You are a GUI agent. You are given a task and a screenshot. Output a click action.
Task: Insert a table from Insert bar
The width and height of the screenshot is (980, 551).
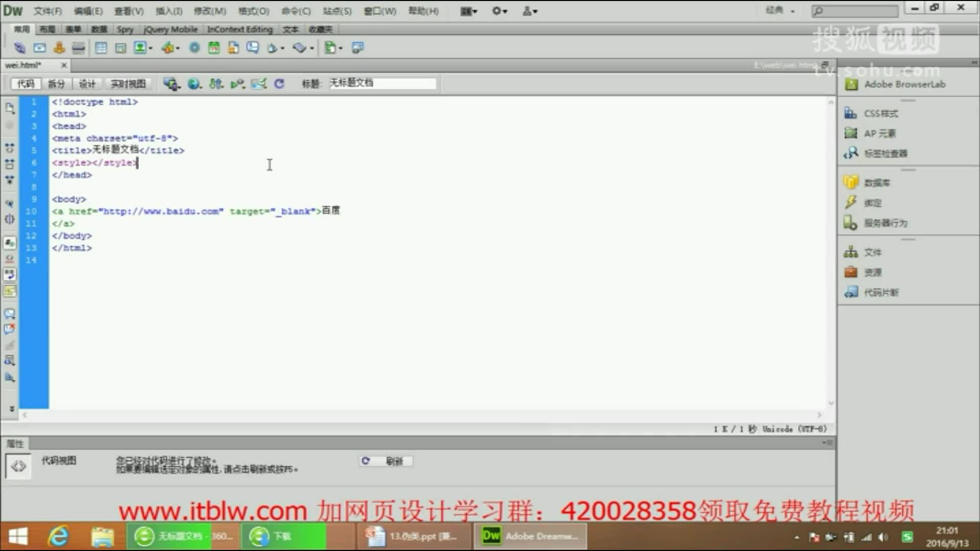point(101,48)
